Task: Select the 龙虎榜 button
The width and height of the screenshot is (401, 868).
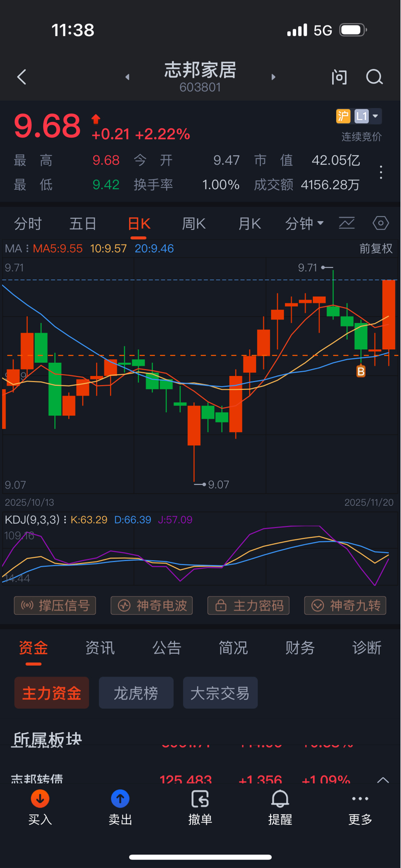Action: (x=136, y=693)
